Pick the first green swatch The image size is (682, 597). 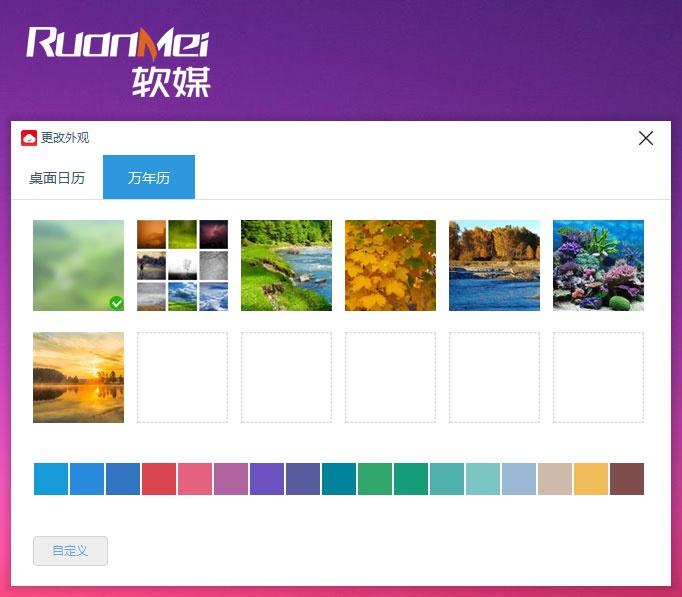pyautogui.click(x=375, y=479)
